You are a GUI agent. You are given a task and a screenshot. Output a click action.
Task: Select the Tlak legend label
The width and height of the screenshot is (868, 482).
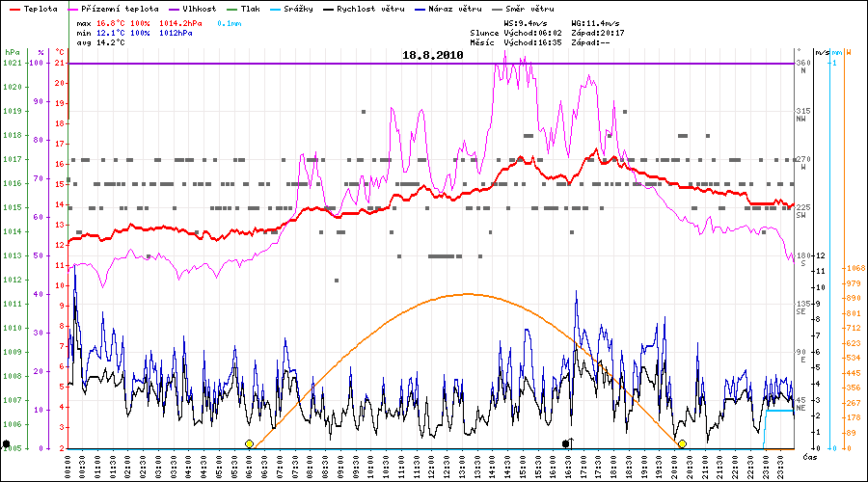coord(250,9)
